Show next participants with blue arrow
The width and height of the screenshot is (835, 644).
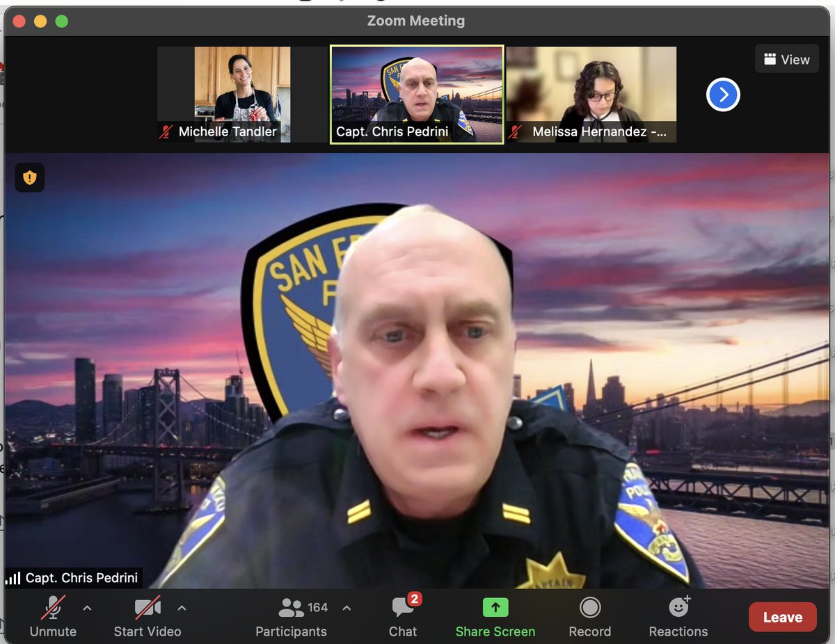(x=723, y=95)
